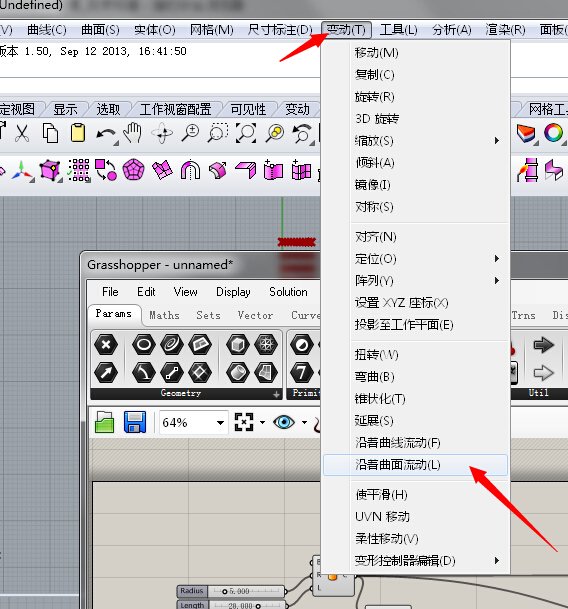Image resolution: width=568 pixels, height=609 pixels.
Task: Toggle the Grasshopper preview eye icon
Action: tap(284, 422)
